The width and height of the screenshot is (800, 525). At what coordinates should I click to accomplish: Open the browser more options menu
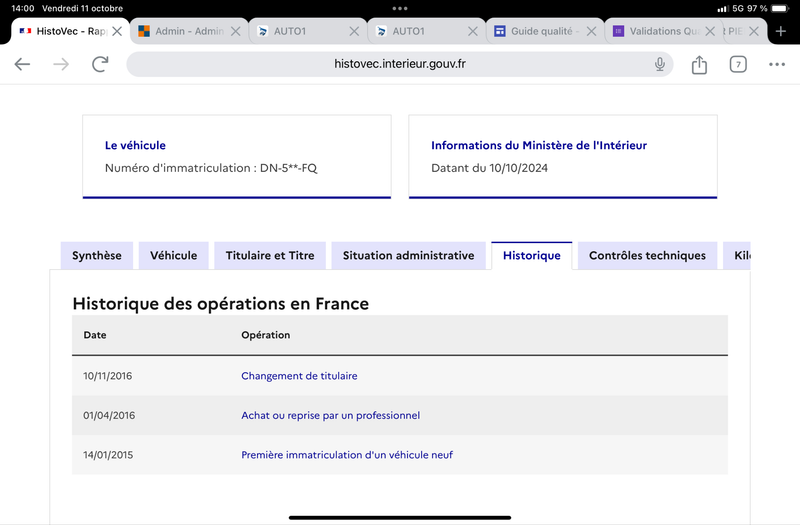tap(777, 64)
